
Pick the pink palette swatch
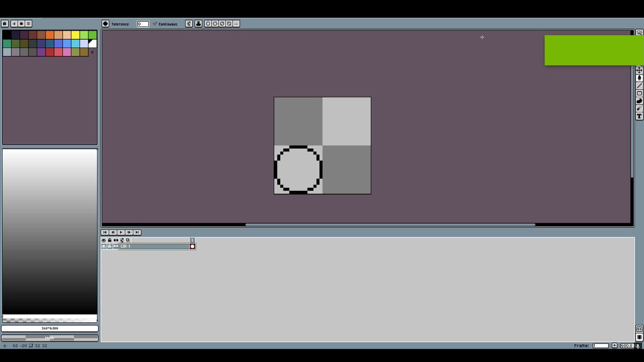67,52
